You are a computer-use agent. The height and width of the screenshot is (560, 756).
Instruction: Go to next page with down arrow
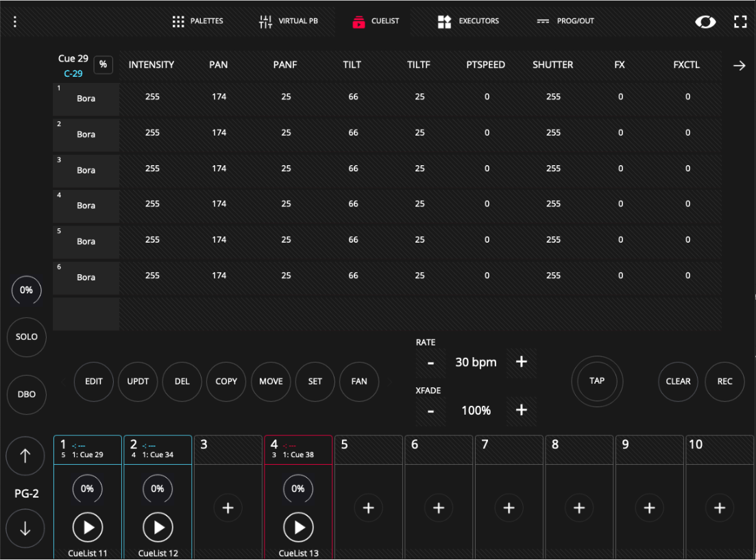tap(25, 528)
